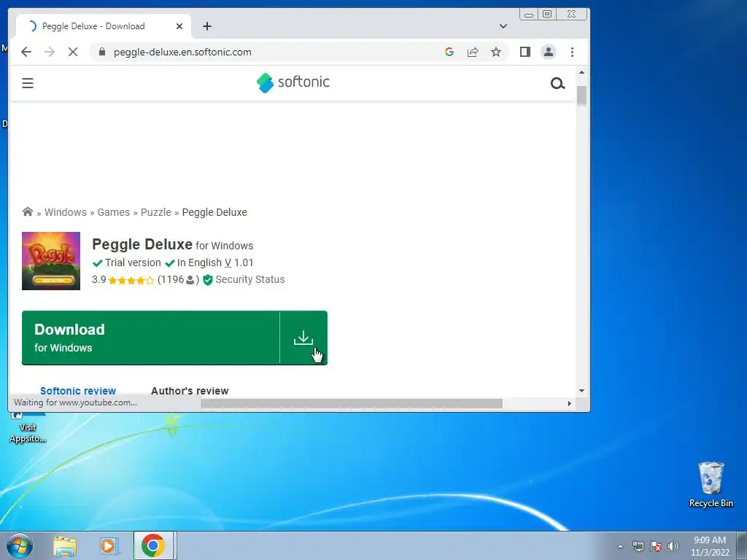Click the taskbar clock 9:09 AM
Screen dimensions: 747x560
[710, 546]
